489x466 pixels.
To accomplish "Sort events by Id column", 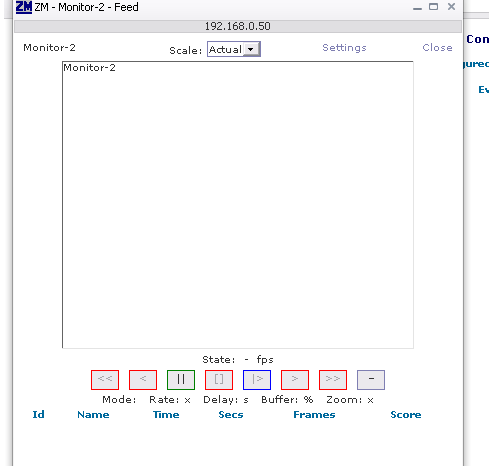I will click(x=38, y=414).
